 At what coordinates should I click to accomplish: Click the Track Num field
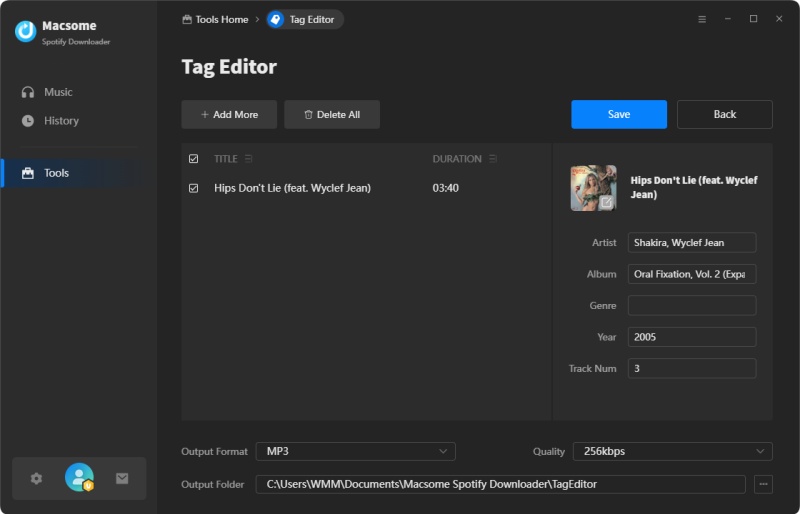pos(692,368)
